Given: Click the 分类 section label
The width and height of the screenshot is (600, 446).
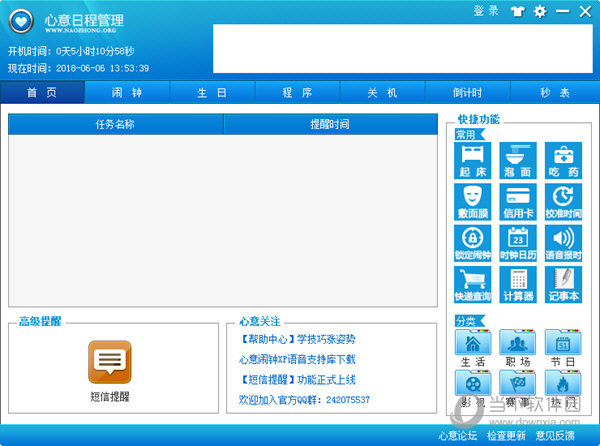Looking at the screenshot, I should (469, 321).
